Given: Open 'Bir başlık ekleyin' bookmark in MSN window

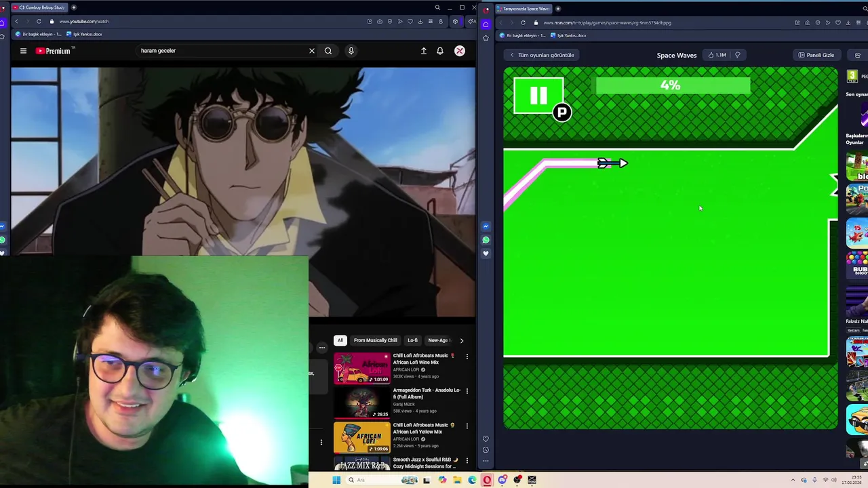Looking at the screenshot, I should pos(523,35).
